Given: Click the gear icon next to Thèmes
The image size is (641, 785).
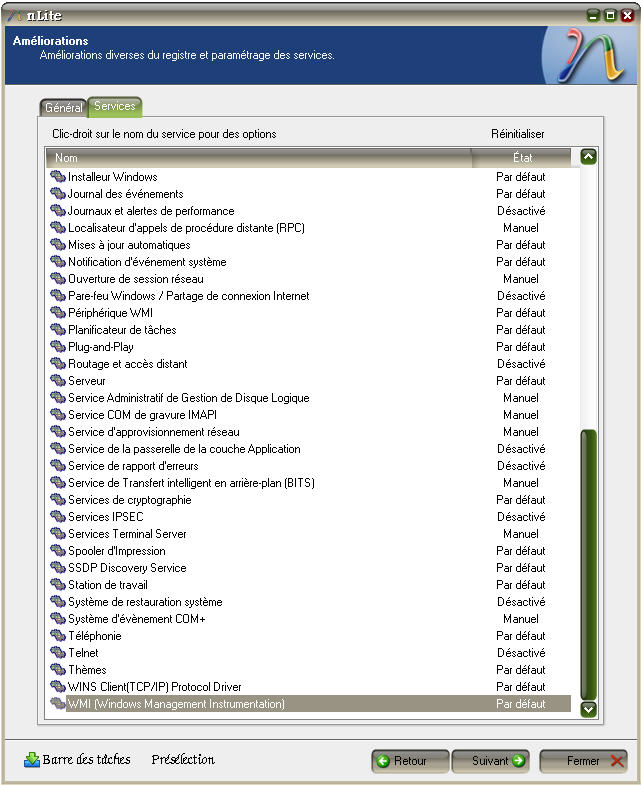Looking at the screenshot, I should point(58,670).
